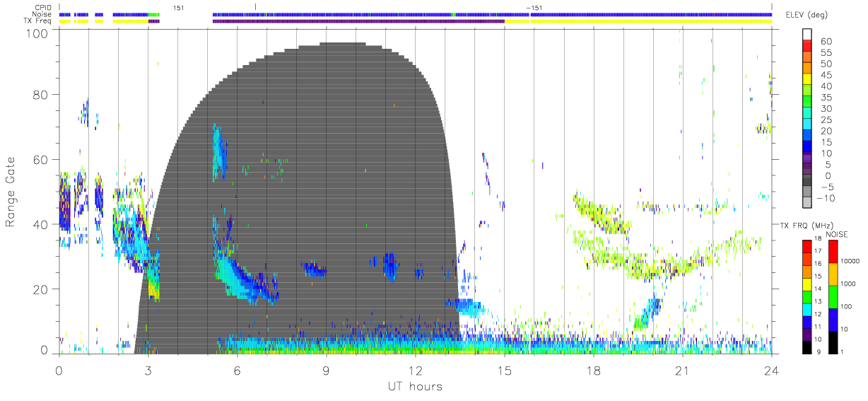Click the UT hours x-axis title
Screen dimensions: 868x401
point(414,386)
